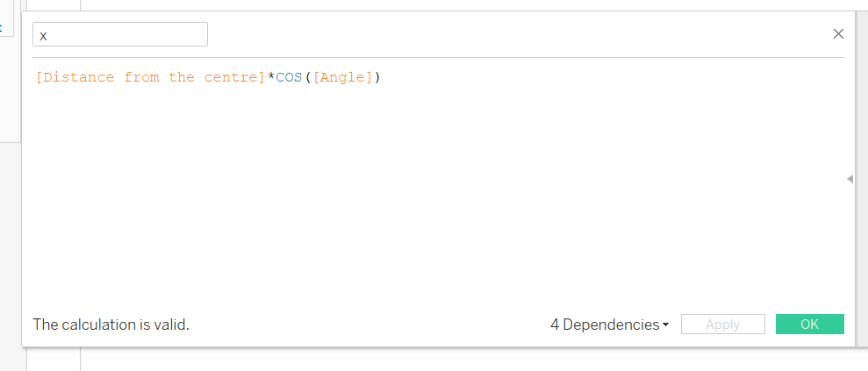Select the [Angle] field reference
Image resolution: width=868 pixels, height=371 pixels.
[x=342, y=77]
